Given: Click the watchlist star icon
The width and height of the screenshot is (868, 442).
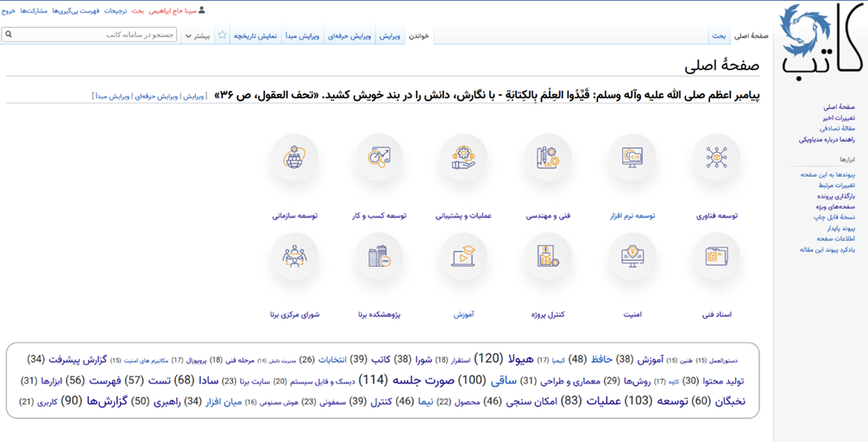Looking at the screenshot, I should [x=222, y=35].
